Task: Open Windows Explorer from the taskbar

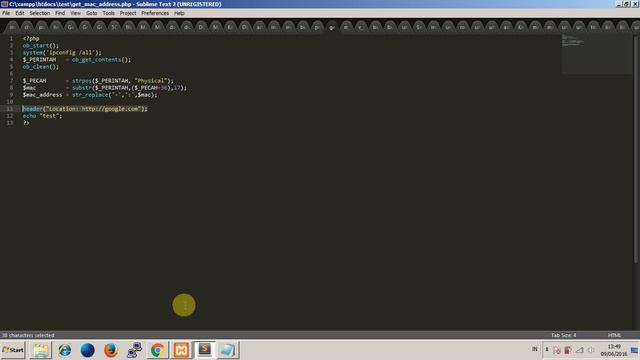Action: pyautogui.click(x=41, y=350)
